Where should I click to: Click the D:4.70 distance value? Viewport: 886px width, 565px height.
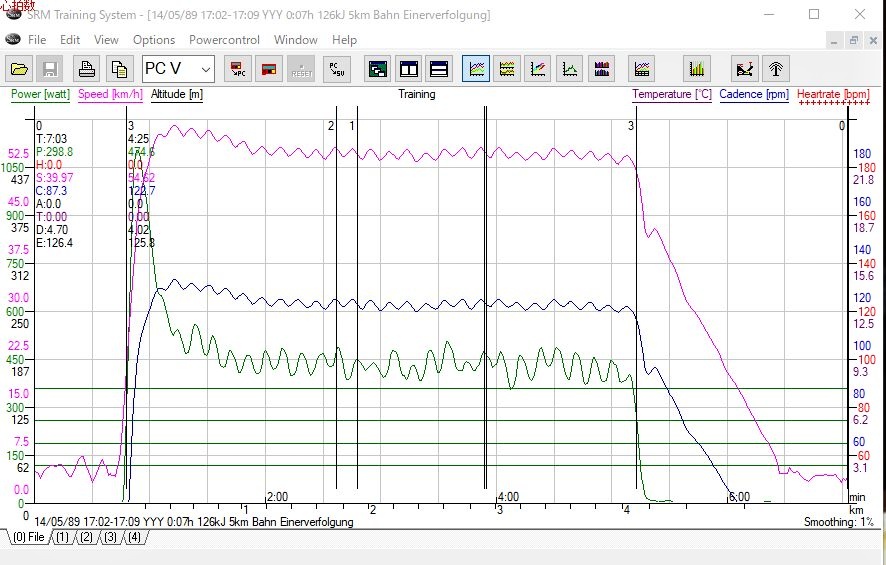pos(51,230)
